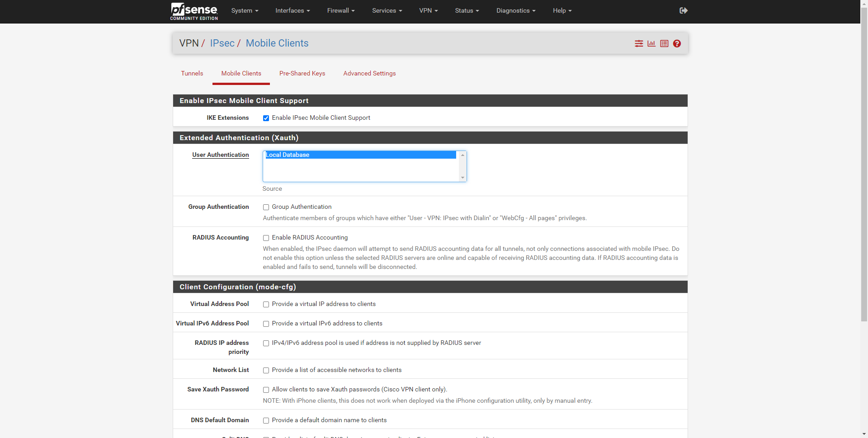The width and height of the screenshot is (868, 438).
Task: Check Provide a list of accessible networks
Action: pos(266,370)
